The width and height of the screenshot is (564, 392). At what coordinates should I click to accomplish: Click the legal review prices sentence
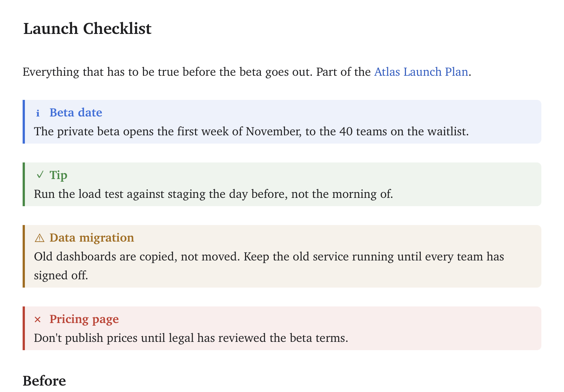(x=191, y=338)
